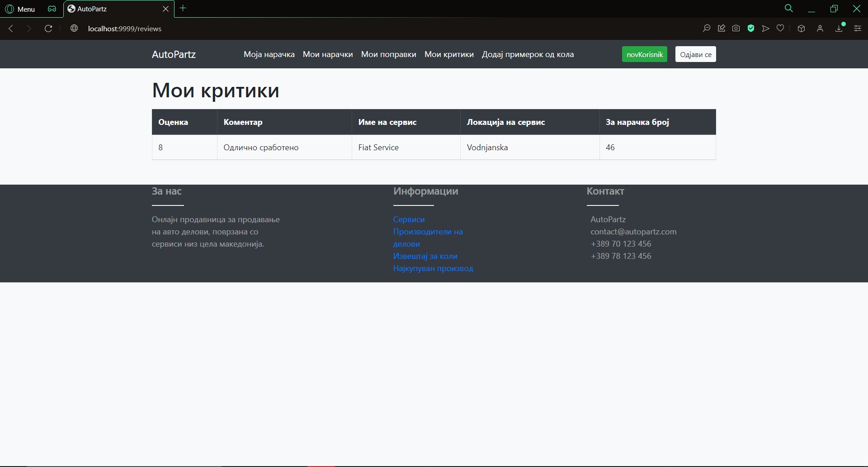The width and height of the screenshot is (868, 467).
Task: Open the pinboards icon in toolbar
Action: (721, 29)
